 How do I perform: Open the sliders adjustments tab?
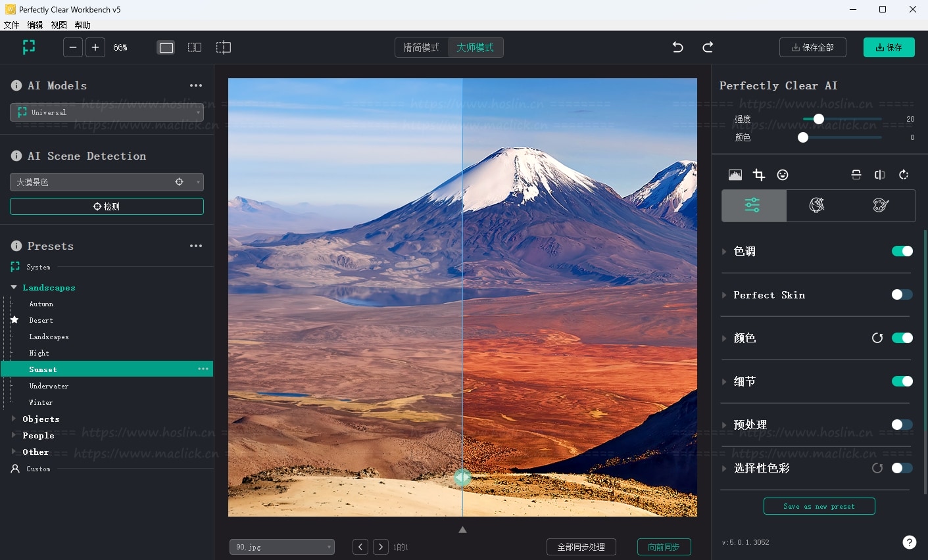[x=754, y=205]
